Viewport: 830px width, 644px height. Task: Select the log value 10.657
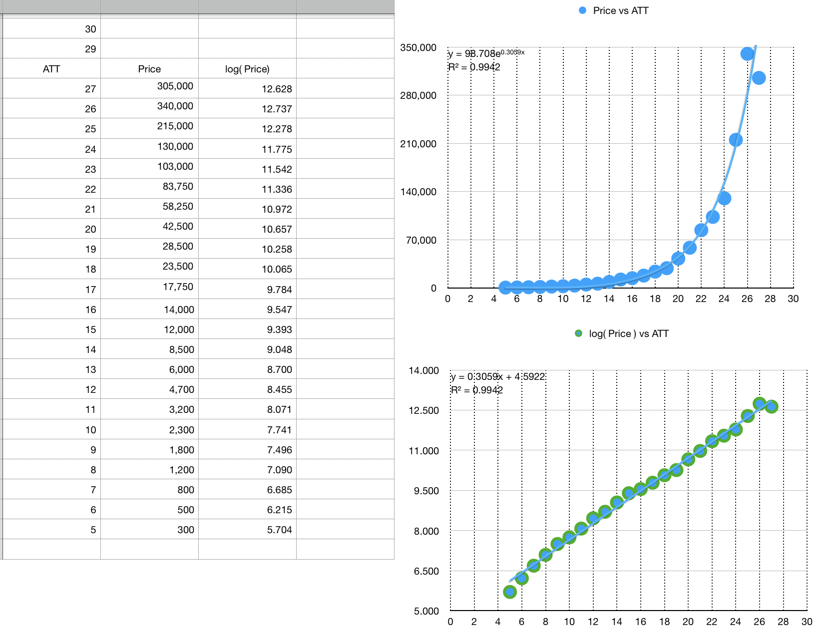(247, 229)
